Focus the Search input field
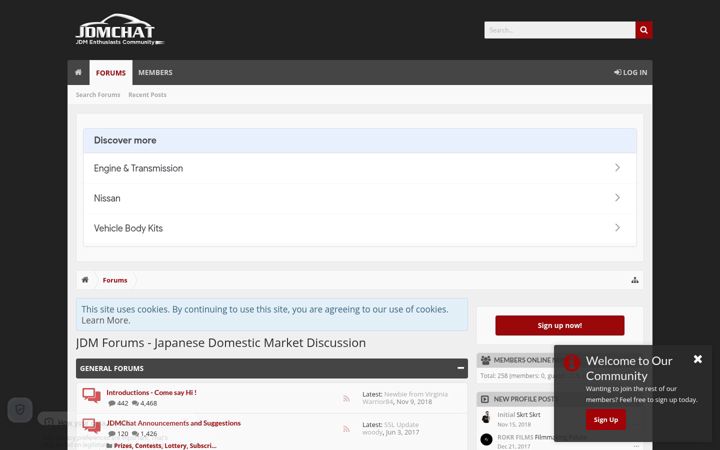 [560, 30]
